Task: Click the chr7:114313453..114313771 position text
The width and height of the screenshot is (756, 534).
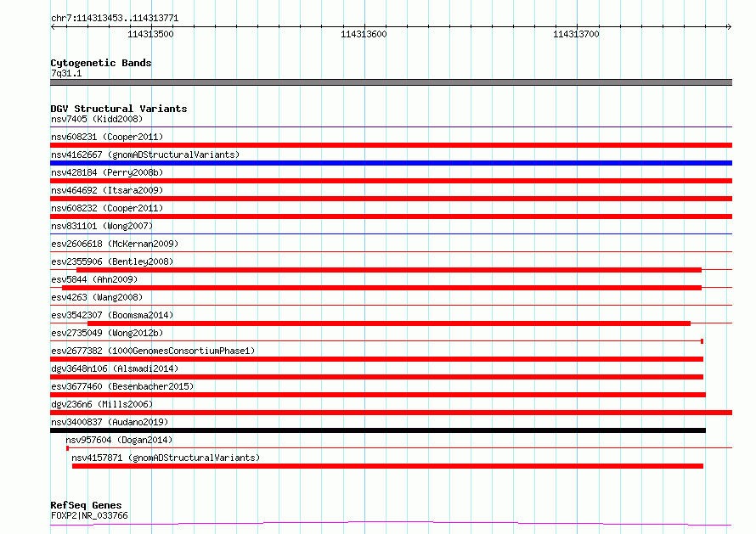Action: [115, 19]
